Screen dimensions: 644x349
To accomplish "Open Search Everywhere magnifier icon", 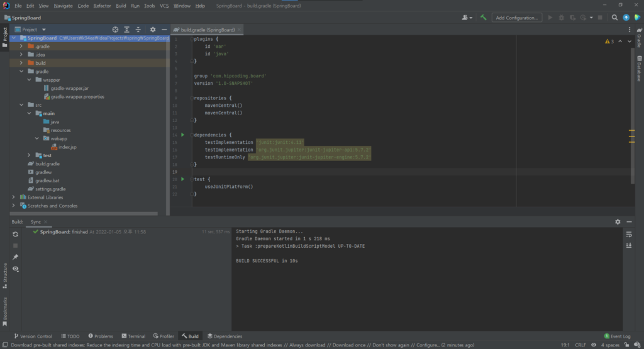I will click(x=614, y=18).
